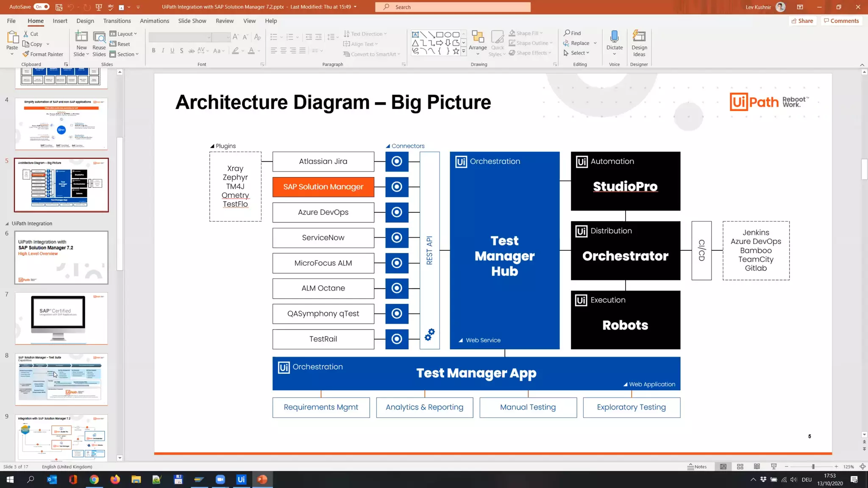Start Slide Show from status bar
This screenshot has width=868, height=488.
pyautogui.click(x=774, y=466)
